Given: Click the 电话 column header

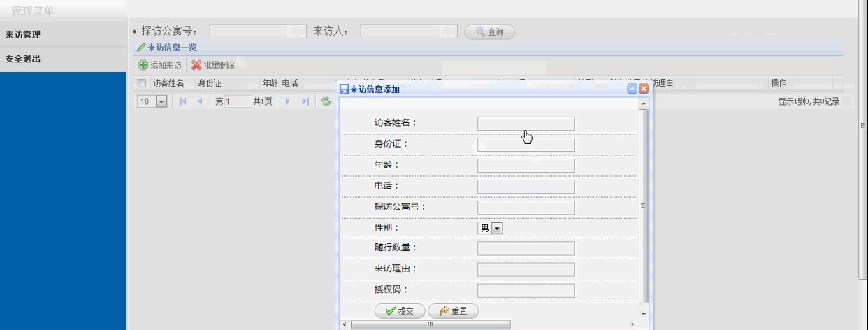Looking at the screenshot, I should 290,84.
